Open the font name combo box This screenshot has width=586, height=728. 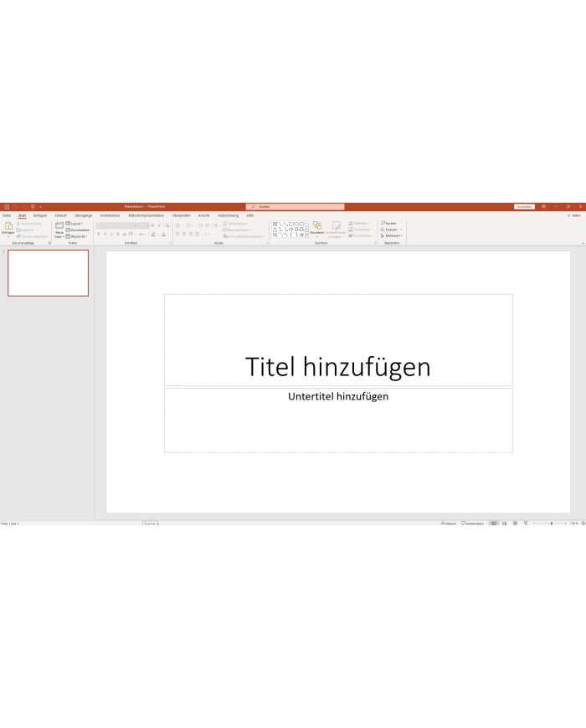pyautogui.click(x=116, y=225)
